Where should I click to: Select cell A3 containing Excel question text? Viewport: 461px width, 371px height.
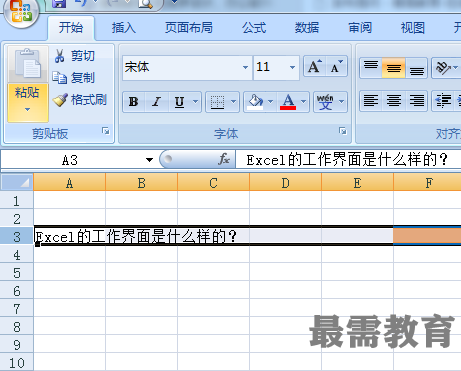click(69, 236)
